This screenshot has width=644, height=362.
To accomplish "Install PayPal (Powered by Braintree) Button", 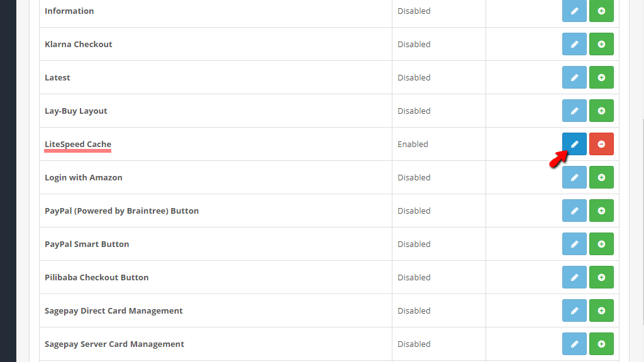I will click(601, 211).
